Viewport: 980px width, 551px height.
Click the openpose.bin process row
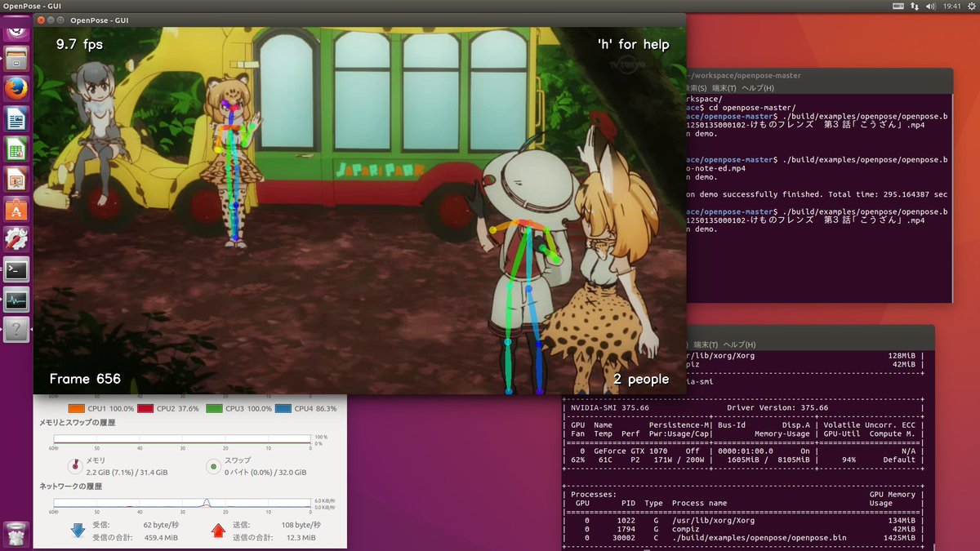(743, 539)
